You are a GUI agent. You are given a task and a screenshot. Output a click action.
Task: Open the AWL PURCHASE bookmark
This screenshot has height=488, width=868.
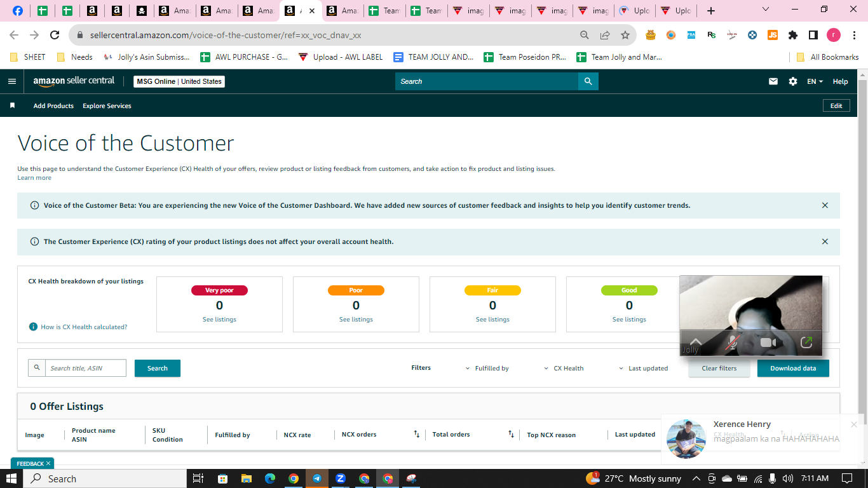pyautogui.click(x=244, y=57)
